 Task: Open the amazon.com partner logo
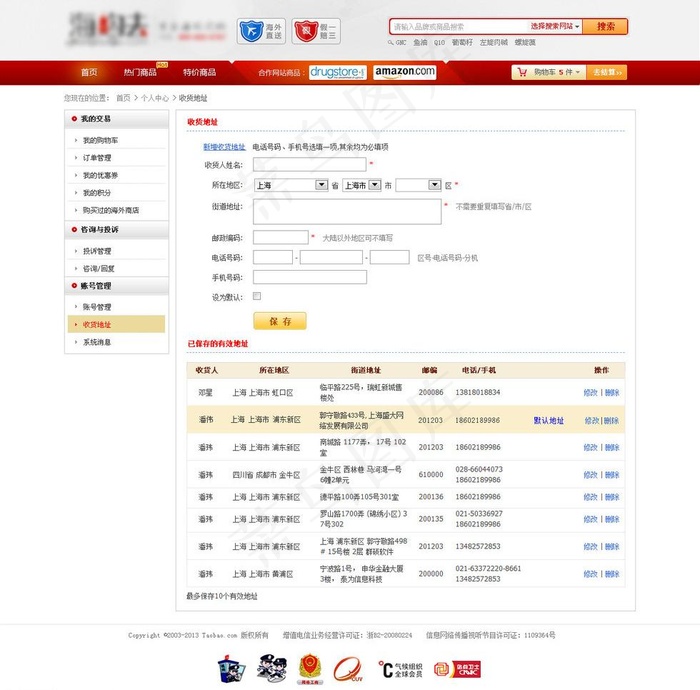pos(405,72)
